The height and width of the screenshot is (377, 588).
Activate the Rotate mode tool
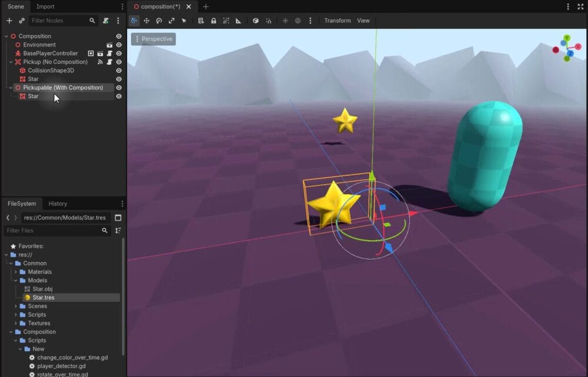[159, 21]
